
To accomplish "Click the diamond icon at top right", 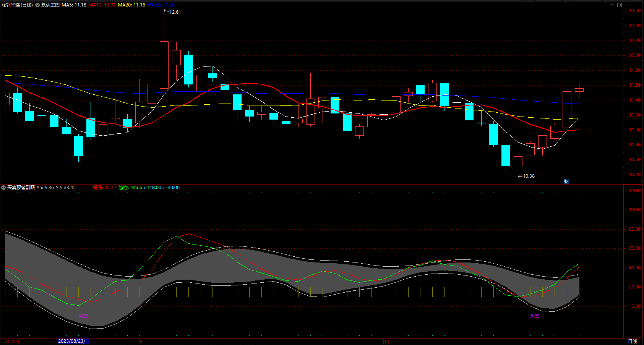I will pos(612,5).
